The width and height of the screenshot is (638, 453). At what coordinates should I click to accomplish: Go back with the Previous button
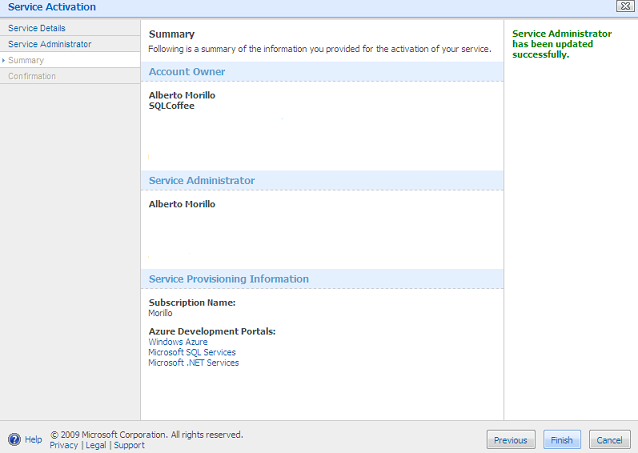click(511, 440)
